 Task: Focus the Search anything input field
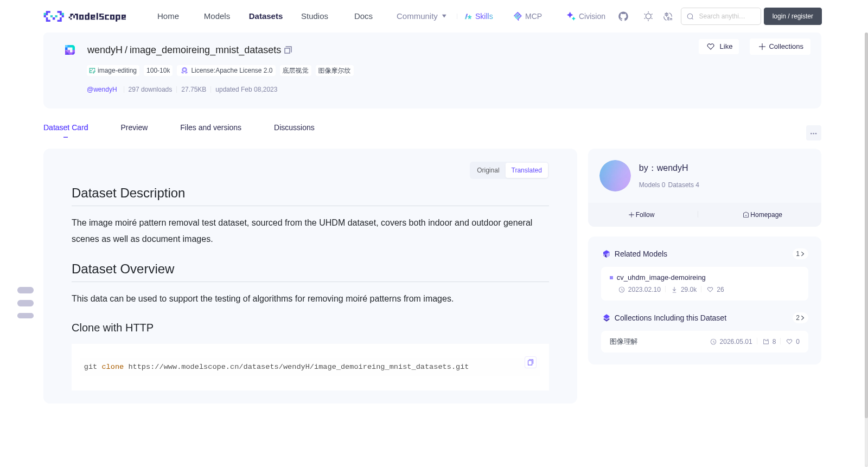coord(721,16)
